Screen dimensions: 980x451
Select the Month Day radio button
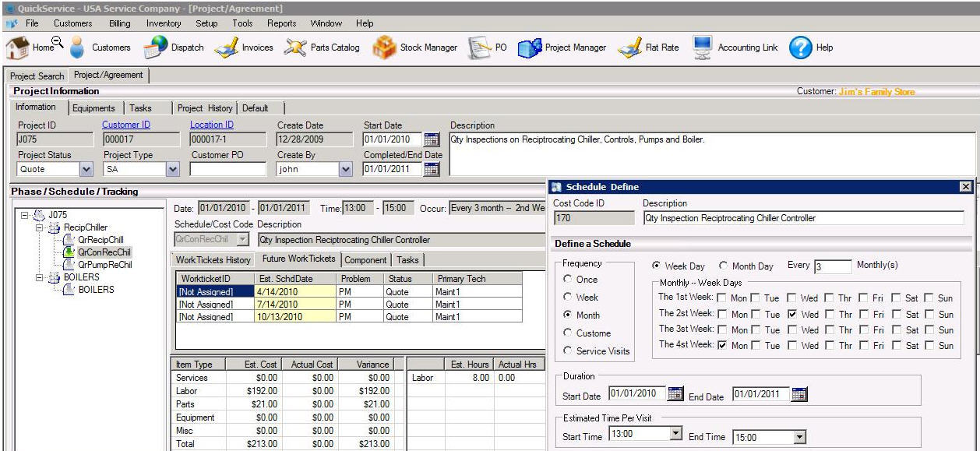[722, 266]
